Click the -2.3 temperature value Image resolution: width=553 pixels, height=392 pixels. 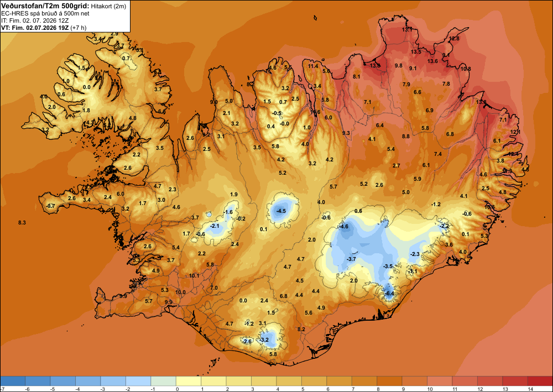[x=414, y=254]
